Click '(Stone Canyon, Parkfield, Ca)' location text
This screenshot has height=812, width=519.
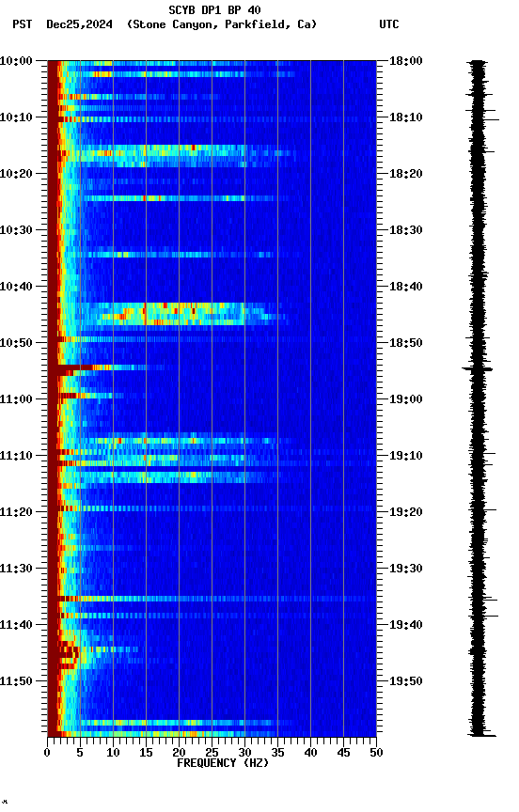[222, 24]
